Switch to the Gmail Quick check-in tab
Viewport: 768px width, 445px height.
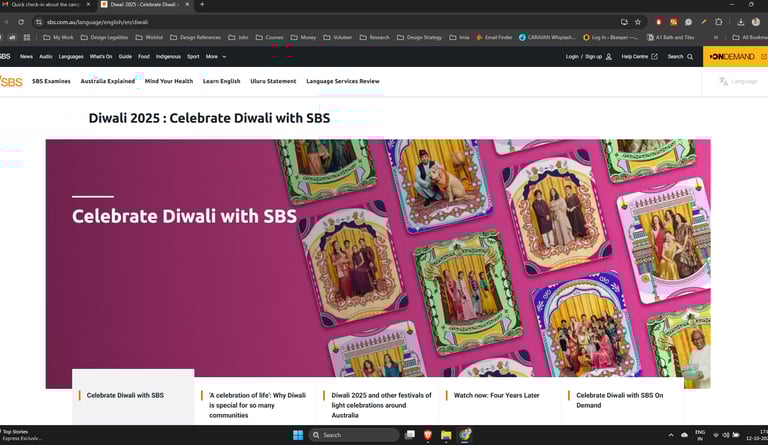[46, 4]
